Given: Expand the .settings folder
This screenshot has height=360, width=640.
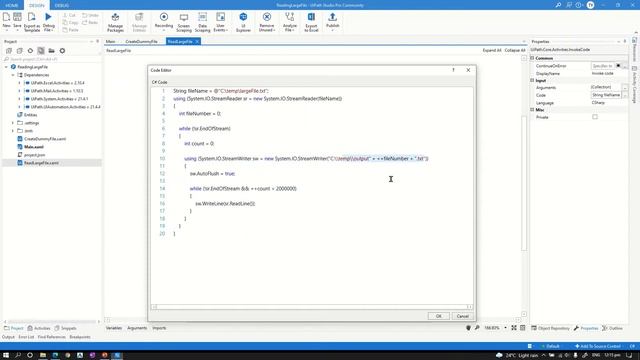Looking at the screenshot, I should tap(13, 123).
